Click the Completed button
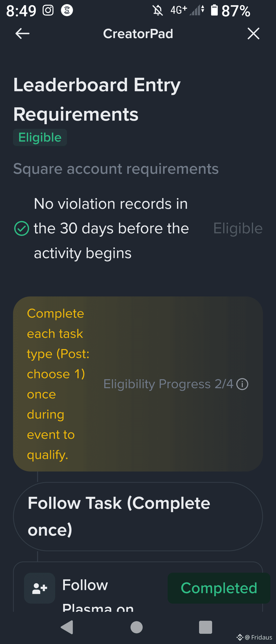The width and height of the screenshot is (276, 644). [219, 588]
